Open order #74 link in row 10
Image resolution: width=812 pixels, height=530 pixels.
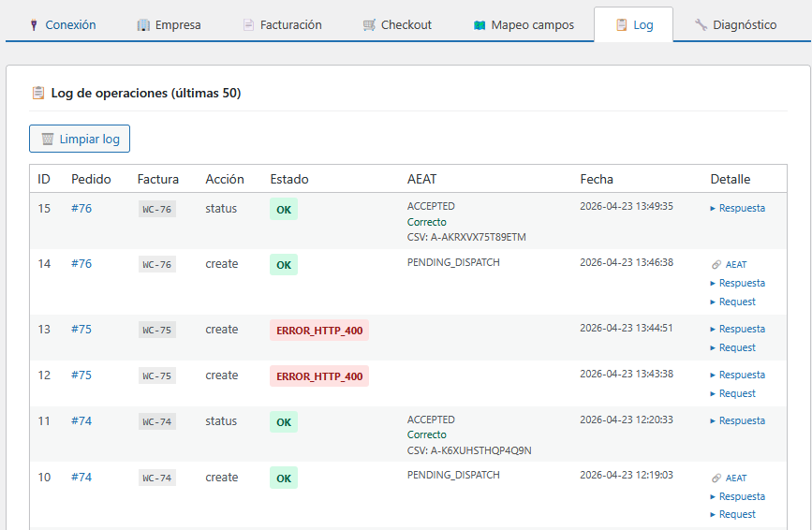click(x=81, y=478)
